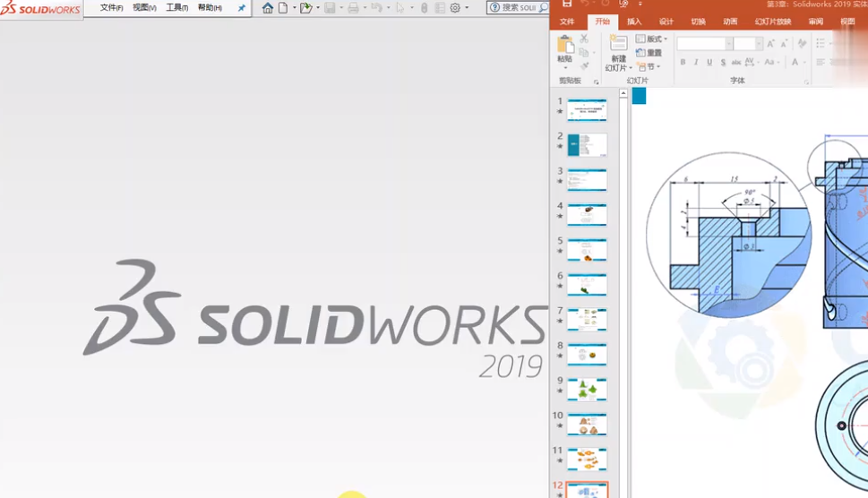868x498 pixels.
Task: Expand the SolidWorks New document dropdown arrow
Action: 294,8
